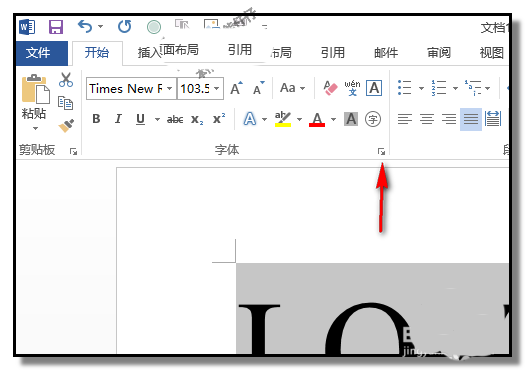Open the 字体 dialog launcher
The image size is (525, 370).
(381, 152)
